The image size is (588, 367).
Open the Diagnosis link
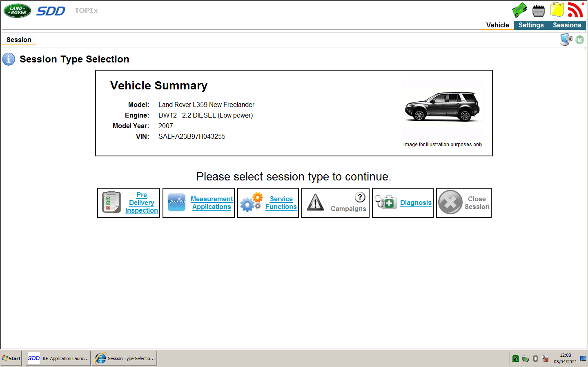416,202
